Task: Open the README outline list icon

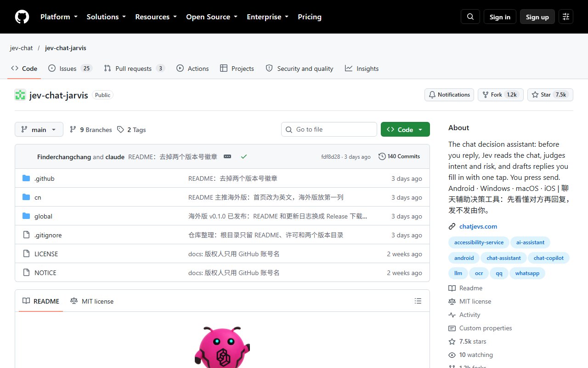Action: tap(418, 301)
